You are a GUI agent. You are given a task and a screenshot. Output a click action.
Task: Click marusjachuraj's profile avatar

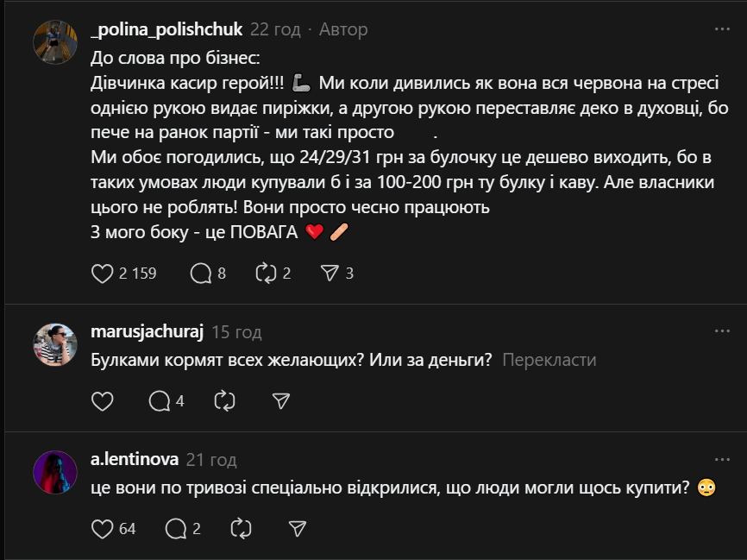(55, 345)
